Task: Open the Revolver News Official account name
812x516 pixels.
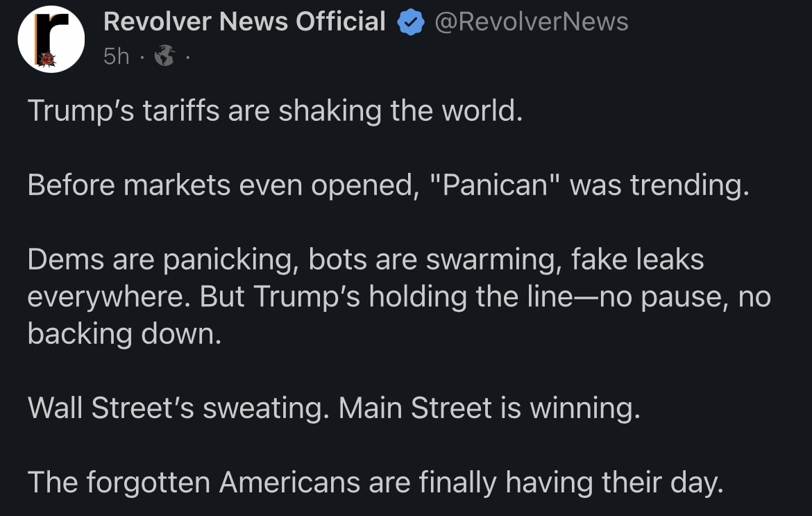Action: pyautogui.click(x=244, y=22)
